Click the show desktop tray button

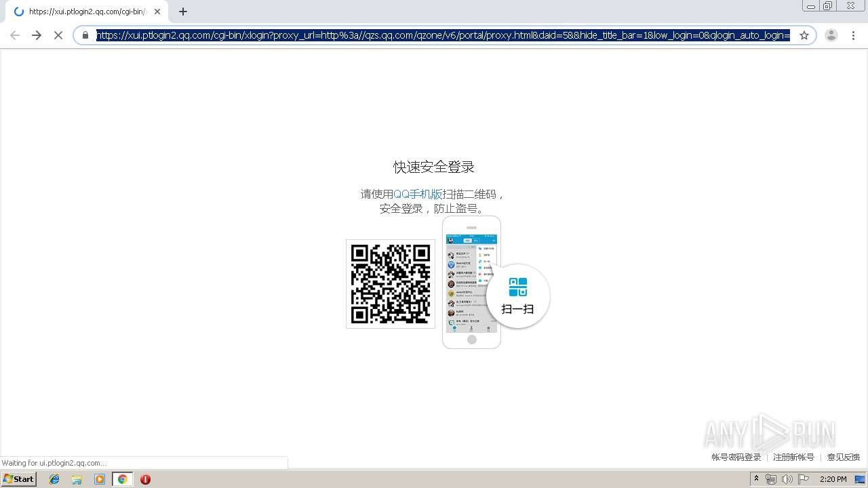click(860, 479)
